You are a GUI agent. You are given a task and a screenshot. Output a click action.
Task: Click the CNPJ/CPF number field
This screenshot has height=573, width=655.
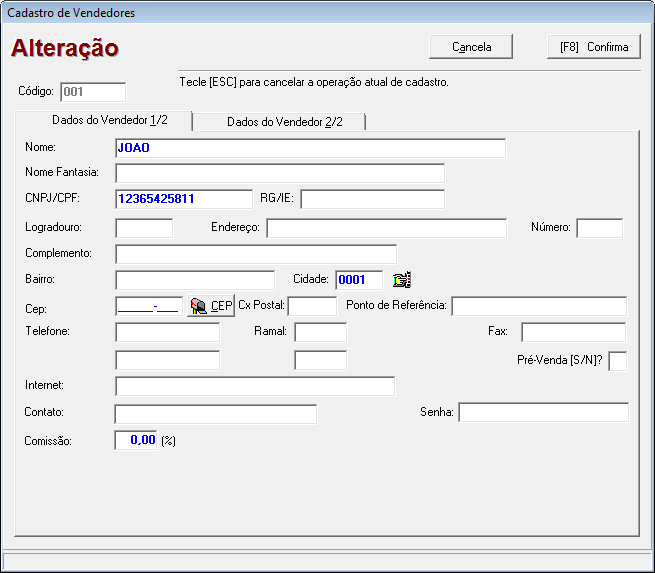click(x=183, y=199)
